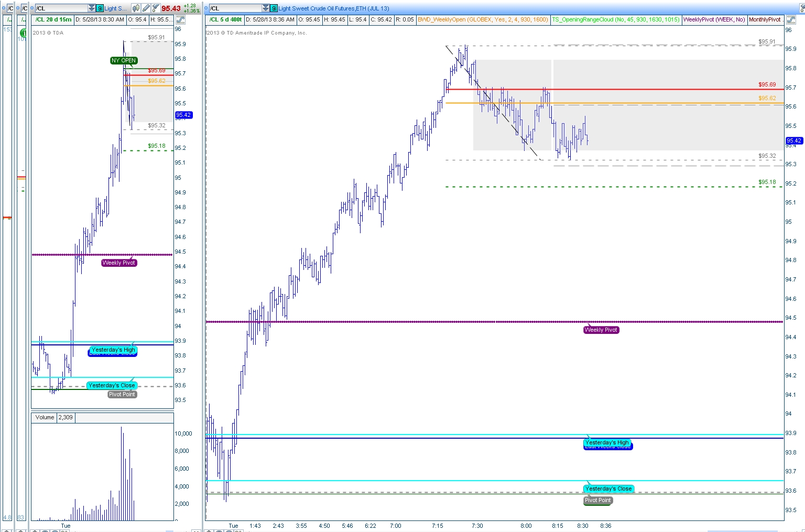Viewport: 805px width, 532px height.
Task: Click the 'C: 95.42' close value
Action: click(380, 20)
